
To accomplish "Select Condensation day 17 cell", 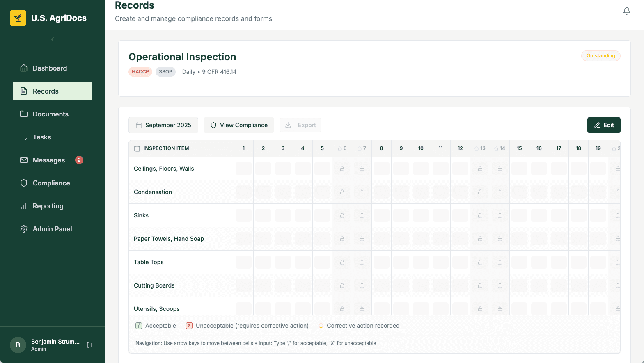I will click(x=559, y=192).
